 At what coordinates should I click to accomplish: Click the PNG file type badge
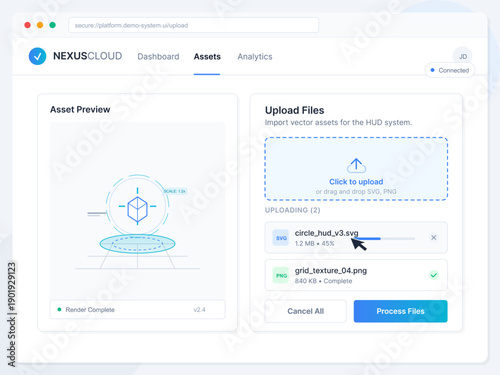click(x=281, y=275)
